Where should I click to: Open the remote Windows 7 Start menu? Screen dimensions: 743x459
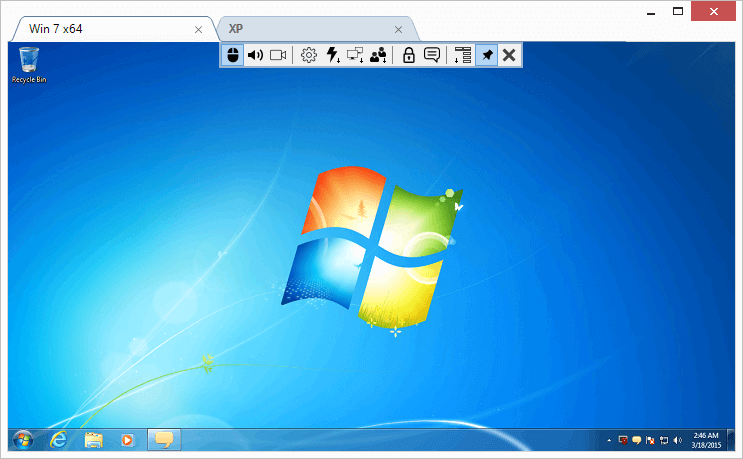point(23,440)
